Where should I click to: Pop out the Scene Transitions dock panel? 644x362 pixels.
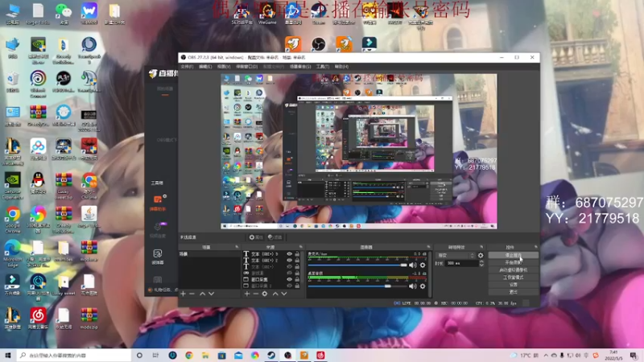(481, 247)
